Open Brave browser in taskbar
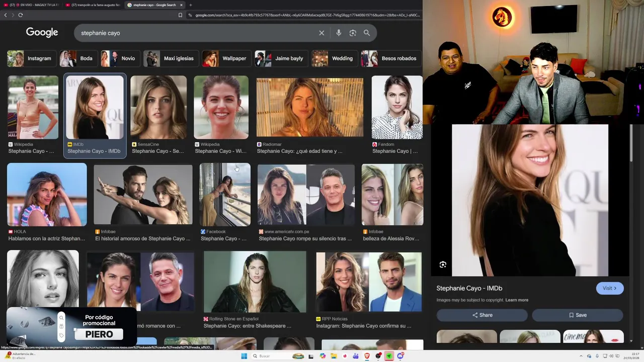Image resolution: width=644 pixels, height=362 pixels. pos(367,356)
